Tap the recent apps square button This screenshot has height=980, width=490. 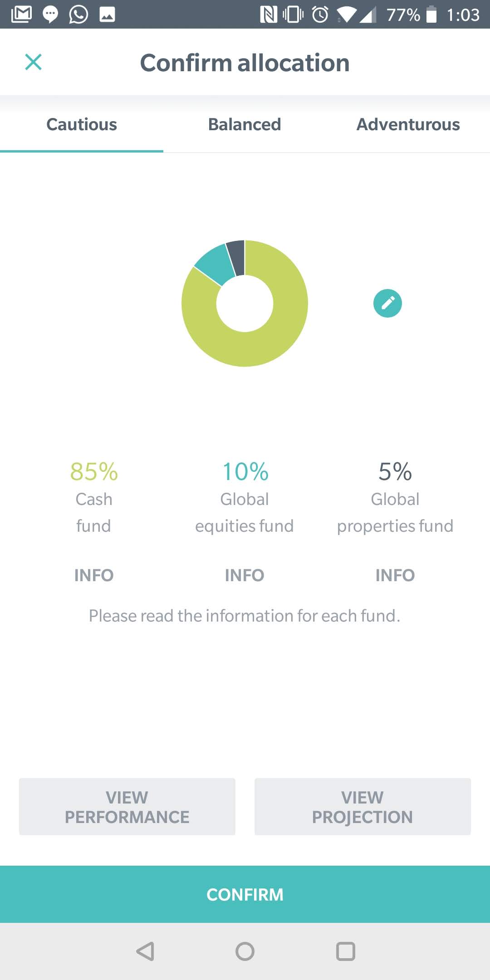point(345,951)
